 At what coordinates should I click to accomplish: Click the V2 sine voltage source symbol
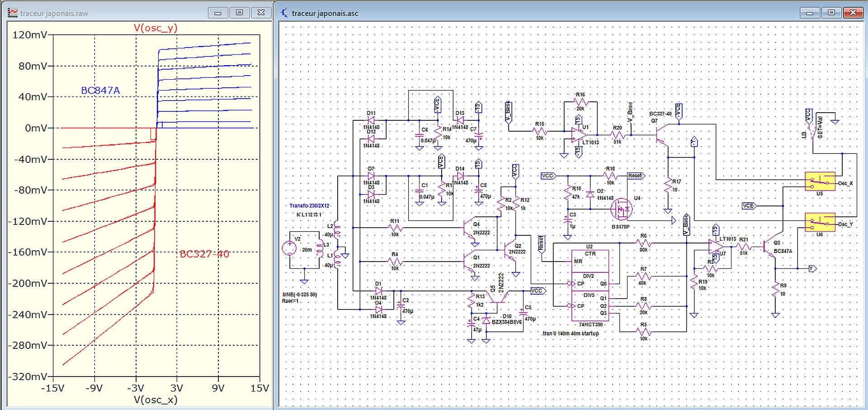[x=289, y=248]
